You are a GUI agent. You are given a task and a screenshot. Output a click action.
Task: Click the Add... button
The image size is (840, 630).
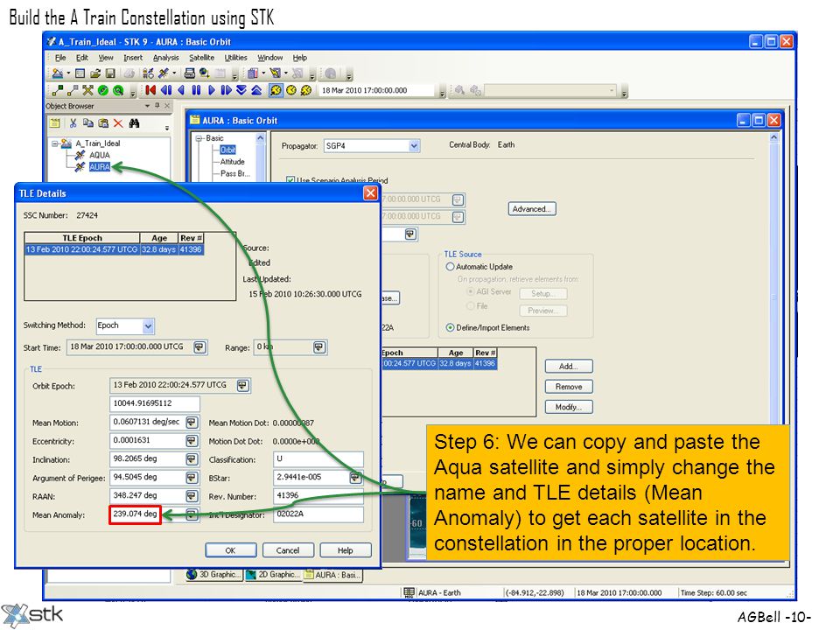[569, 367]
